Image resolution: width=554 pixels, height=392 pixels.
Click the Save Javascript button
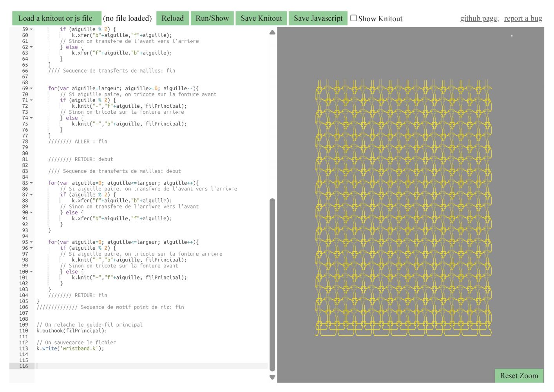point(318,18)
